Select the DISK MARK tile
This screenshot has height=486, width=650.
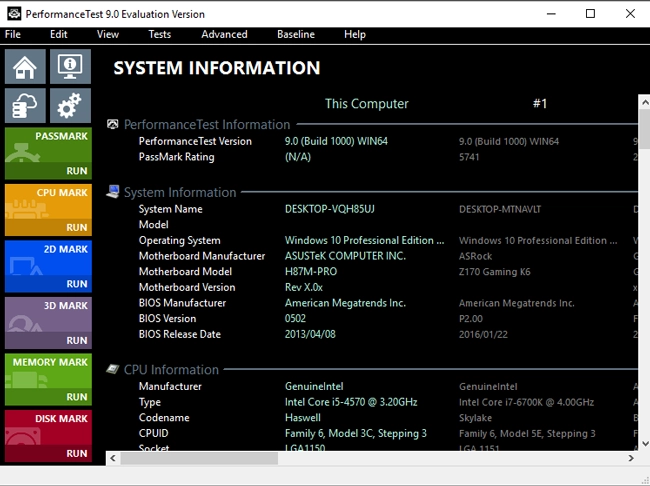48,435
